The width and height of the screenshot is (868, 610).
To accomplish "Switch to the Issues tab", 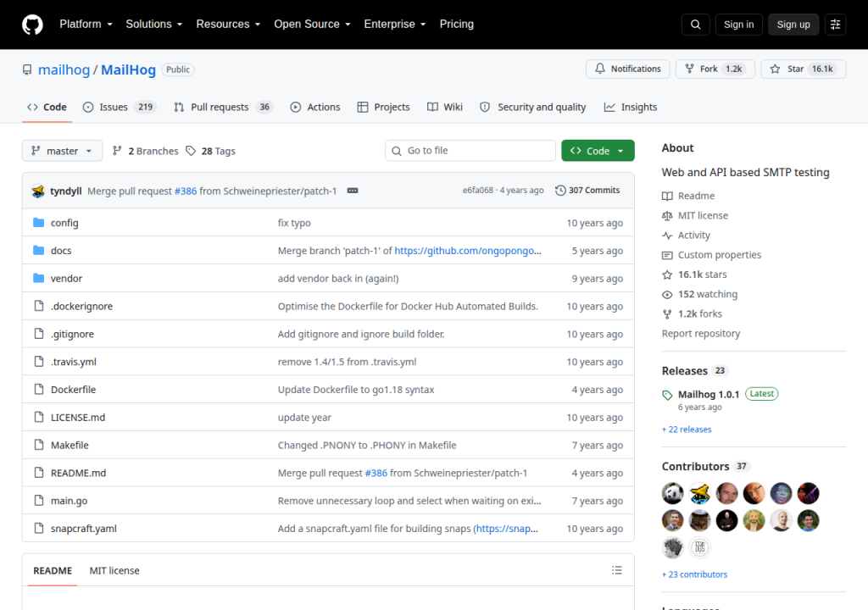I will click(x=119, y=108).
